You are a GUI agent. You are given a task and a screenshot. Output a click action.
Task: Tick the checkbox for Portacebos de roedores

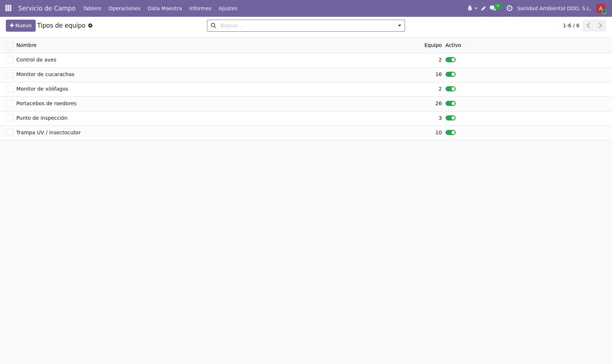tap(10, 103)
